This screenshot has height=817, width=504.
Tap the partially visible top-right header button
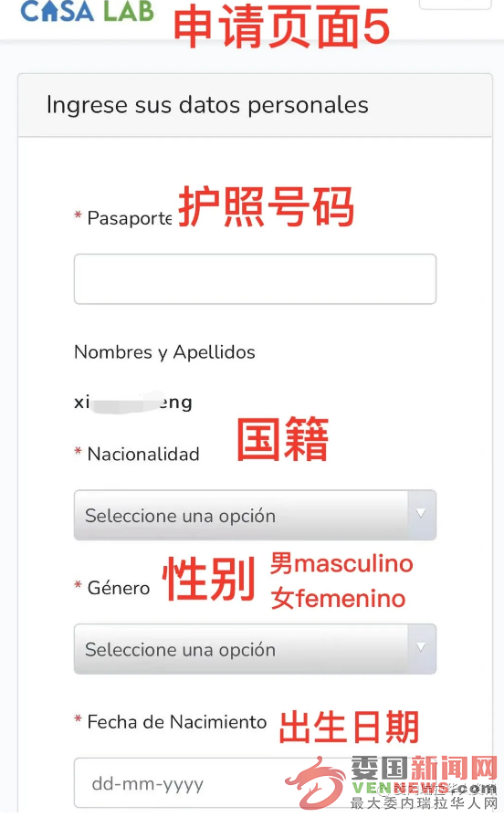455,5
